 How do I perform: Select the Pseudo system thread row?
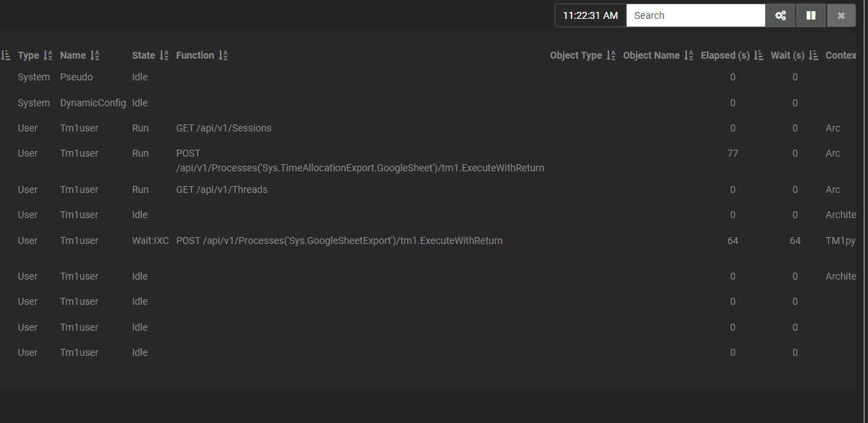click(x=76, y=77)
